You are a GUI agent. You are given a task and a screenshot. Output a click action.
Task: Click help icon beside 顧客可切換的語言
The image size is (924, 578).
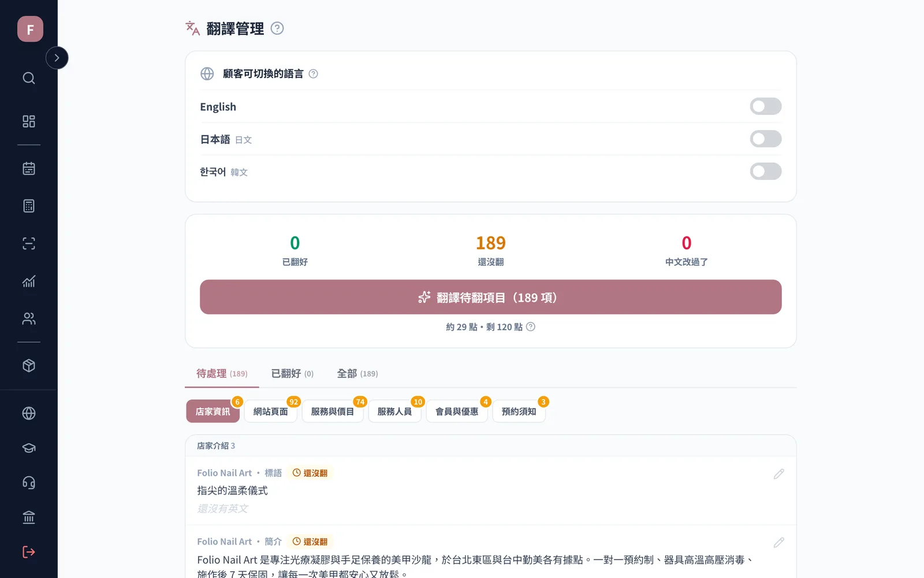click(x=313, y=74)
